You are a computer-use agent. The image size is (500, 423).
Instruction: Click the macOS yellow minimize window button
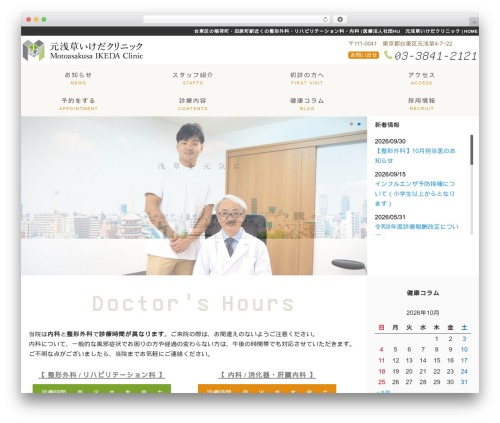point(36,20)
